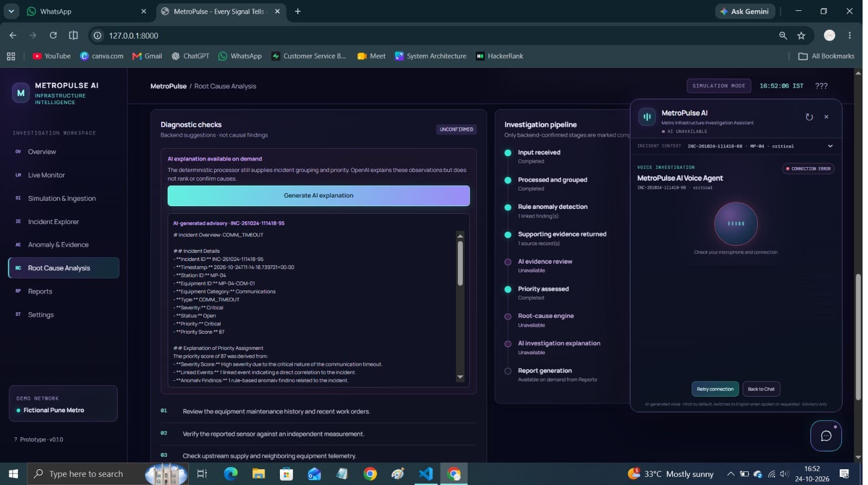Open Microsoft Edge from taskbar
This screenshot has width=868, height=485.
(x=231, y=474)
